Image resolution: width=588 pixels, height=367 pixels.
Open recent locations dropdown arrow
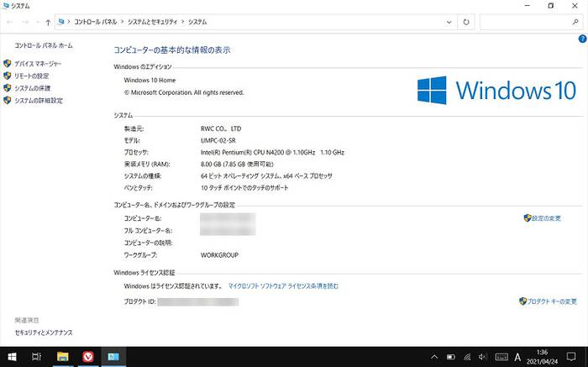[x=38, y=22]
